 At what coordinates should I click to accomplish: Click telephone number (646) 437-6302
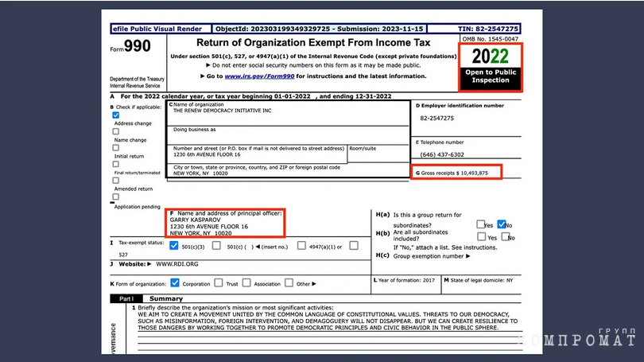pyautogui.click(x=442, y=154)
